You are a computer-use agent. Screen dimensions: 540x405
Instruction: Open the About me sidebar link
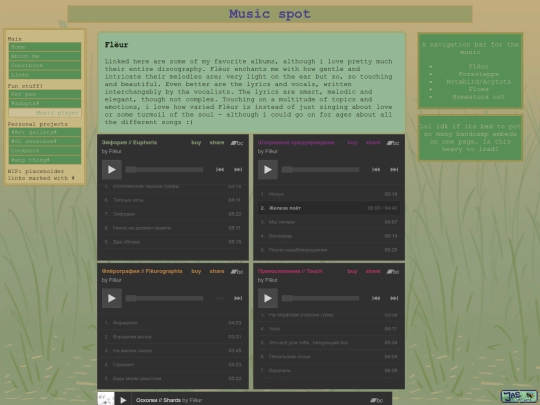pos(45,56)
